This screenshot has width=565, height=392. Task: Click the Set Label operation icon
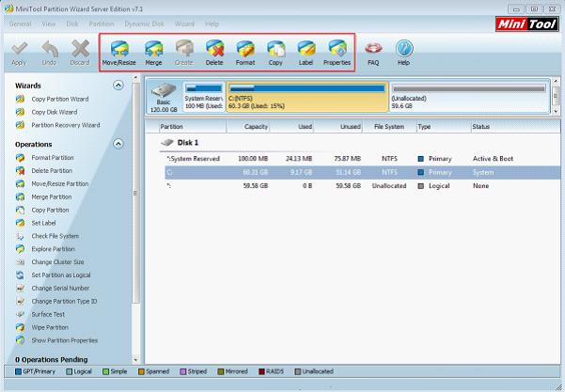coord(20,223)
